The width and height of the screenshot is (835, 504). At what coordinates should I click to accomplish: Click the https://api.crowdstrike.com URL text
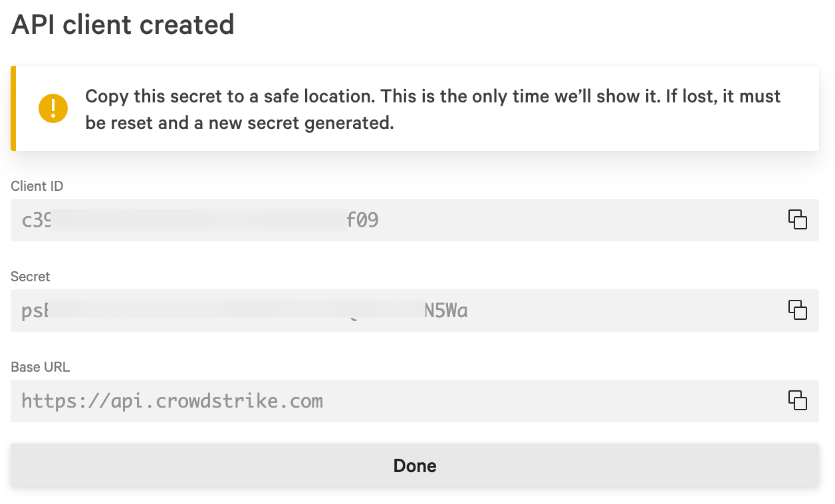point(172,401)
